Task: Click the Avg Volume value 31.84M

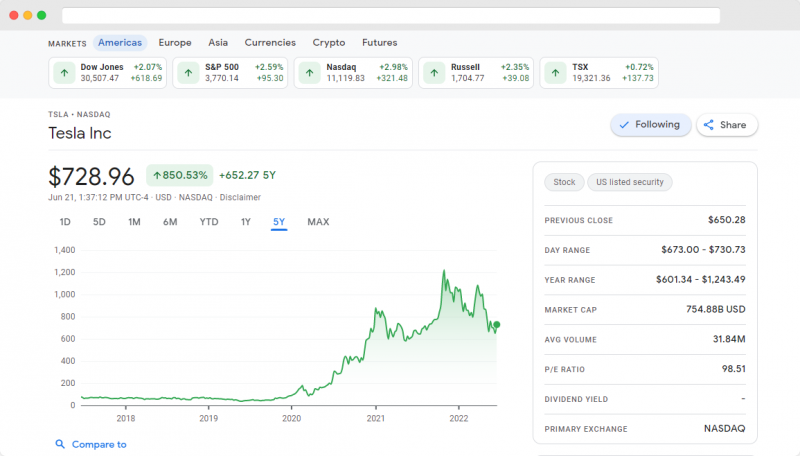Action: [729, 339]
